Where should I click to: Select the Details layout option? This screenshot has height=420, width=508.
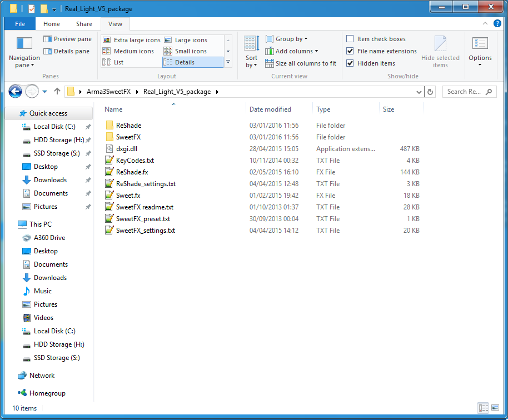click(x=193, y=62)
